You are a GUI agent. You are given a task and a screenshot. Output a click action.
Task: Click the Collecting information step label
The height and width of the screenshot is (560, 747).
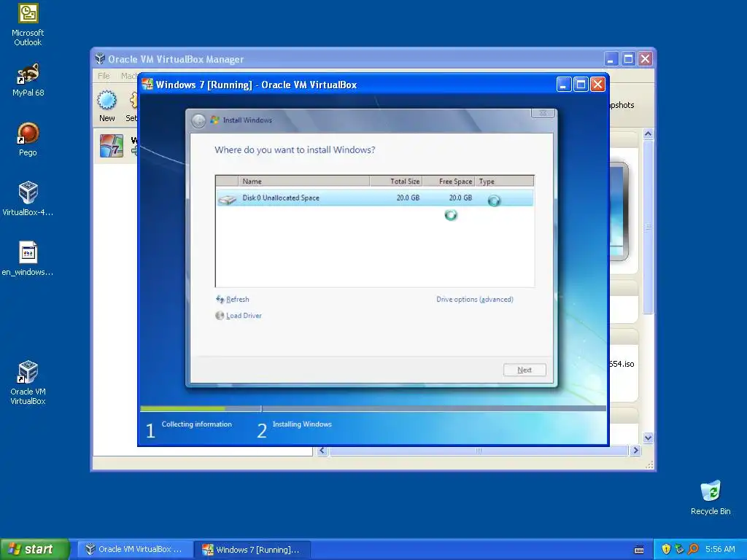tap(196, 424)
